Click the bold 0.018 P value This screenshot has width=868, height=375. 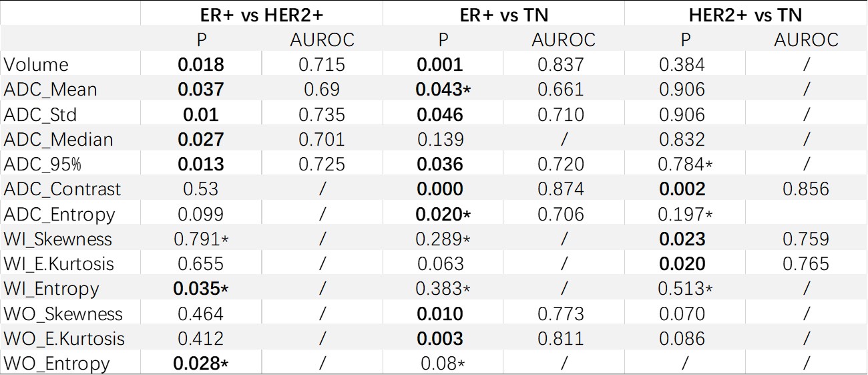click(x=201, y=65)
